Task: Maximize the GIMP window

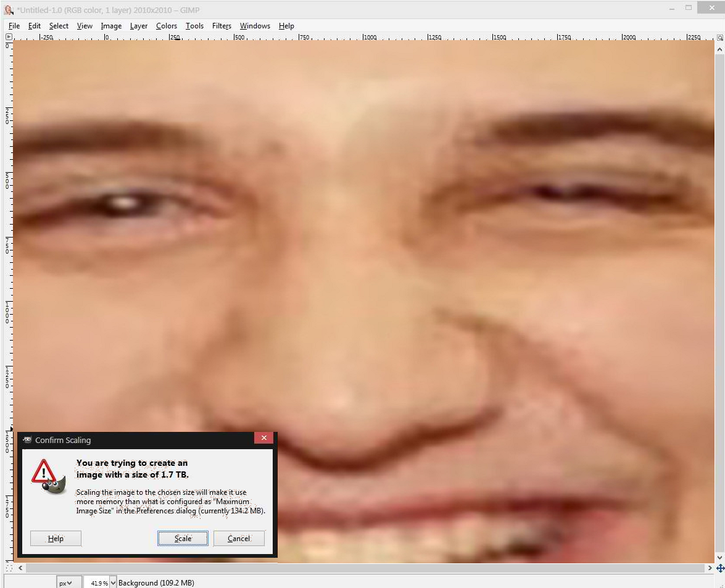Action: [x=689, y=7]
